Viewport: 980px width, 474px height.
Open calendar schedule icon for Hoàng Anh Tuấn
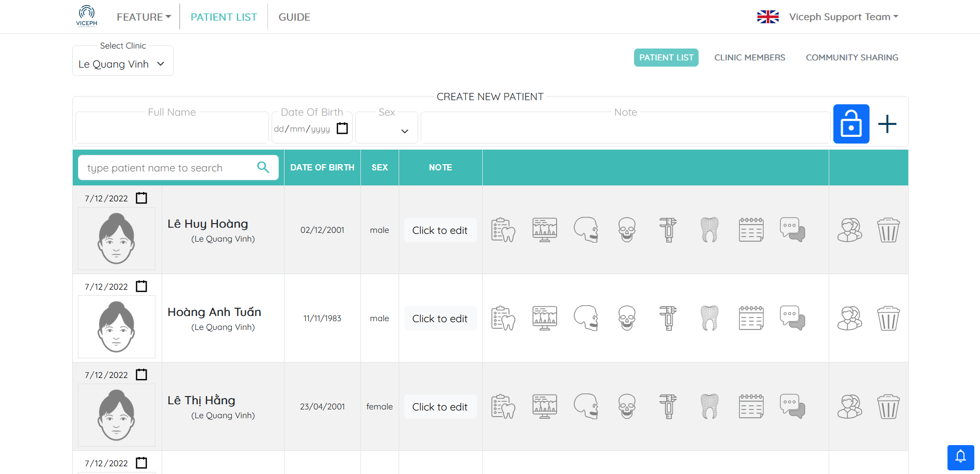pos(751,318)
